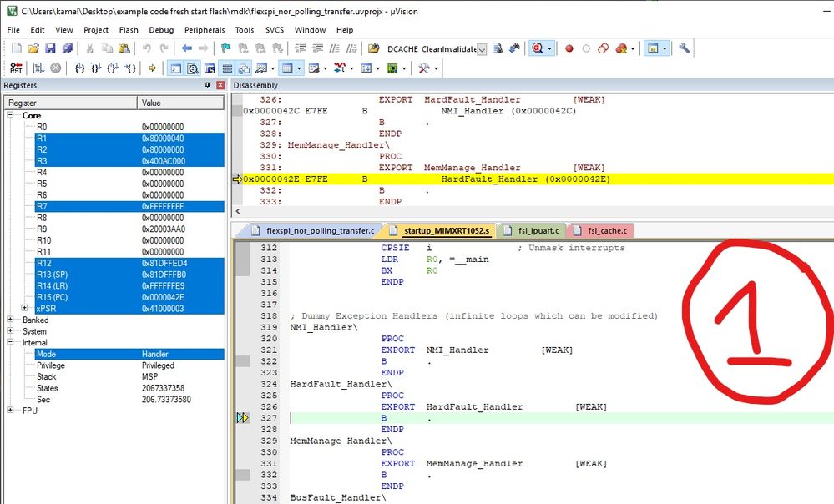Open the Peripherals menu
Image resolution: width=834 pixels, height=504 pixels.
click(x=205, y=30)
